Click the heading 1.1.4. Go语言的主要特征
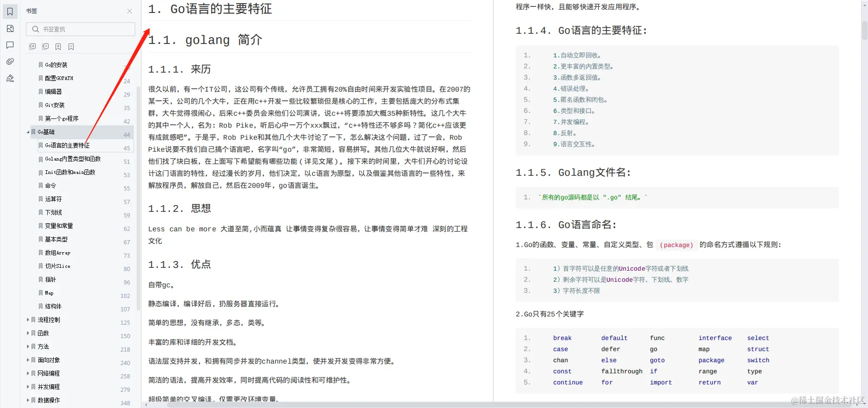The height and width of the screenshot is (408, 868). pos(581,31)
